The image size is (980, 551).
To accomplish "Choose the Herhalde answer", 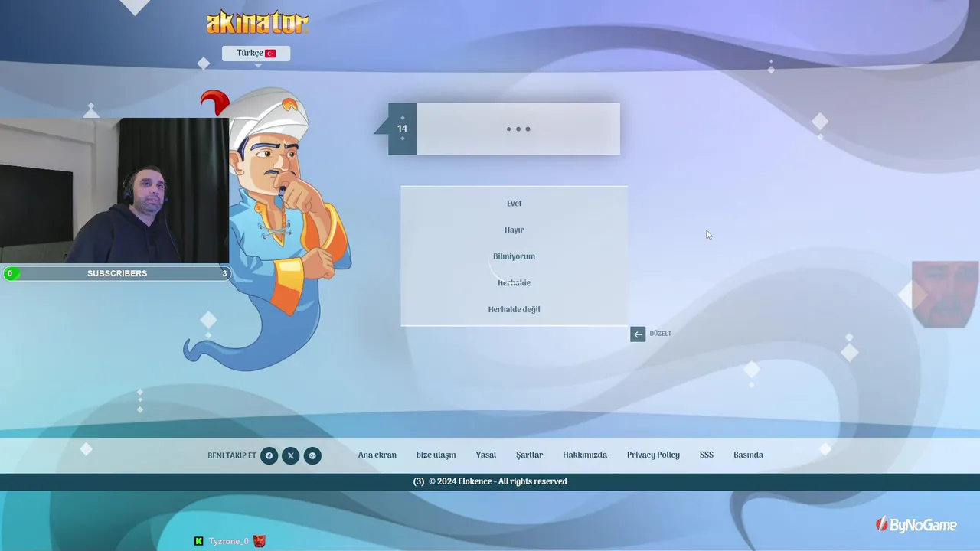I will (514, 283).
